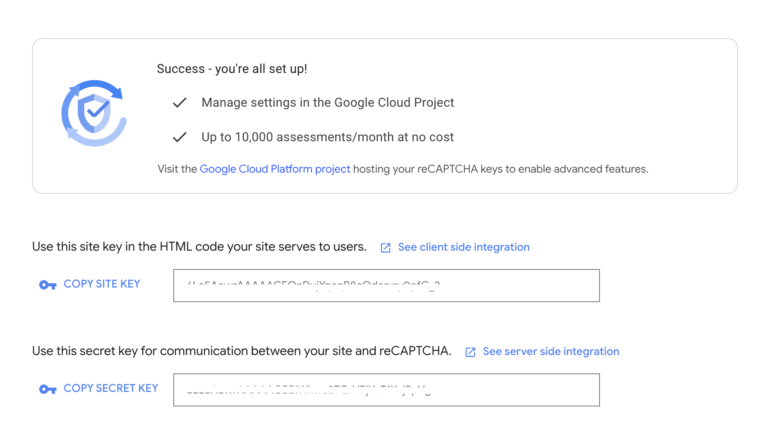Click "Success - you're all set up!" heading
Image resolution: width=767 pixels, height=437 pixels.
[x=232, y=69]
